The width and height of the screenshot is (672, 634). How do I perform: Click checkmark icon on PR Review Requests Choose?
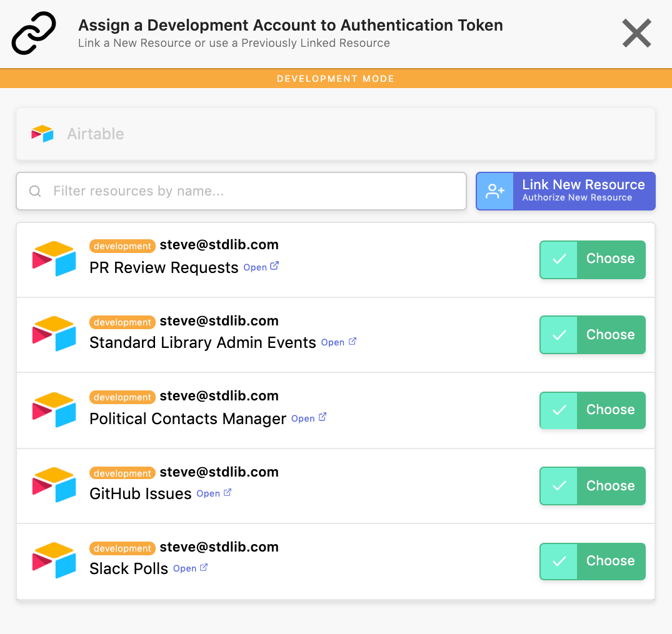coord(559,260)
